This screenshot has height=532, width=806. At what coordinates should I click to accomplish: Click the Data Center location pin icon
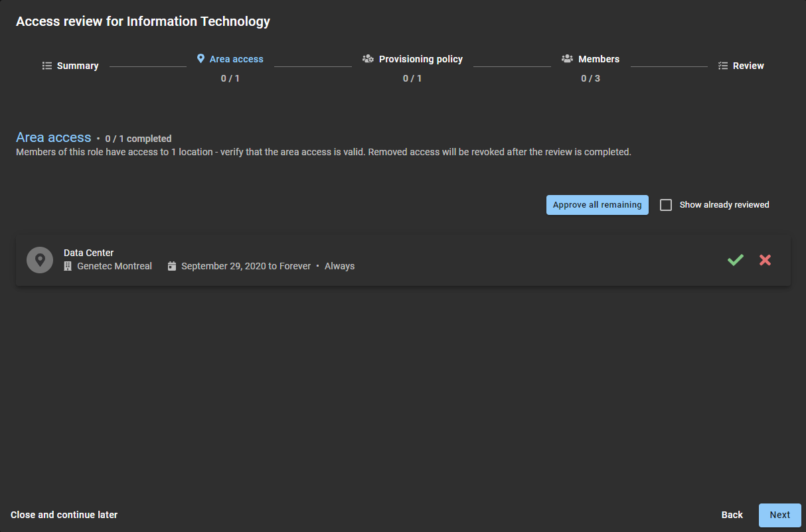coord(40,260)
